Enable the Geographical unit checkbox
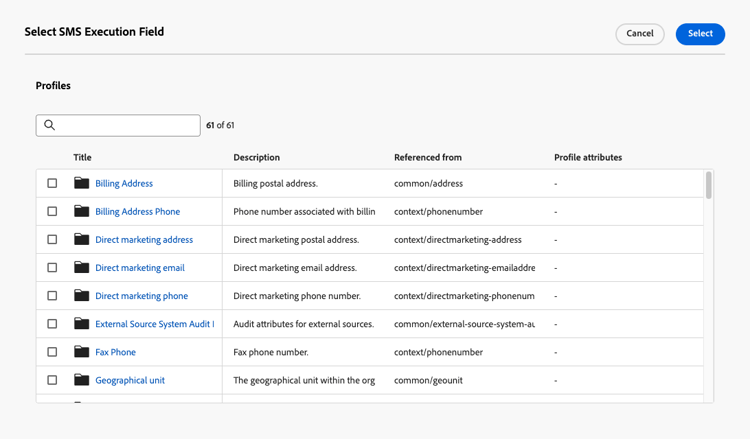750x439 pixels. 52,380
